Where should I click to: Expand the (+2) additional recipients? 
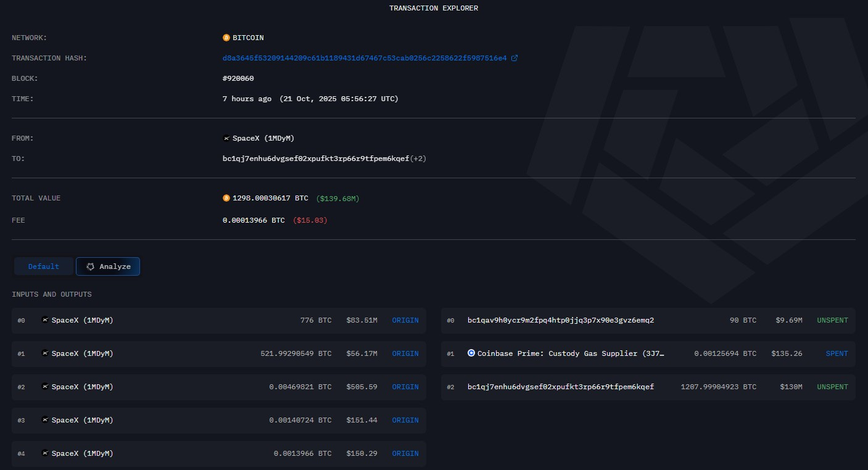[418, 159]
